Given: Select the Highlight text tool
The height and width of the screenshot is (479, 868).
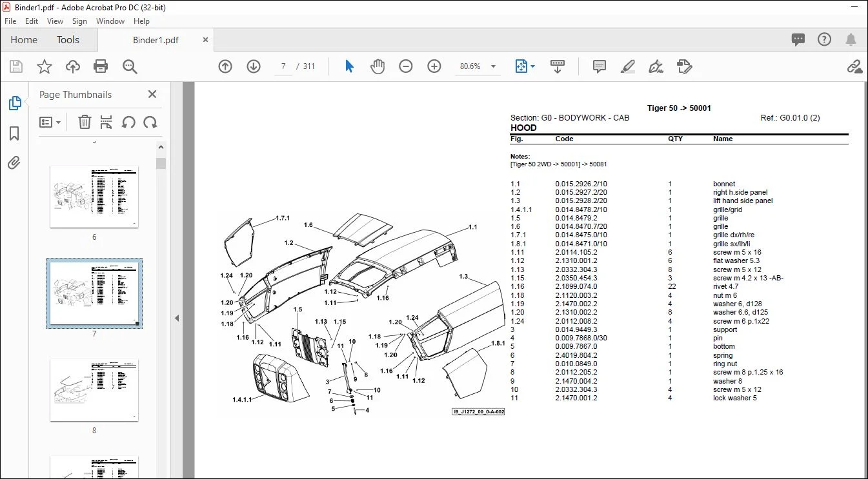Looking at the screenshot, I should coord(627,66).
